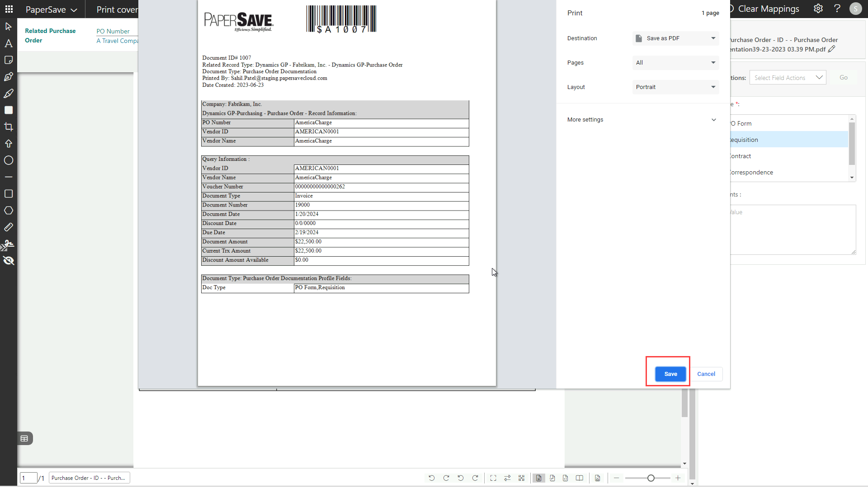
Task: Choose the polygon shape tool
Action: (8, 211)
